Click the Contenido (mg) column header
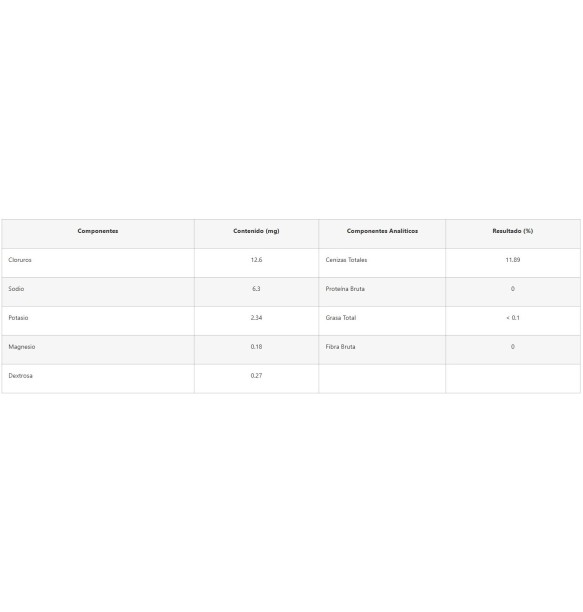Viewport: 583px width, 612px height. pyautogui.click(x=256, y=231)
